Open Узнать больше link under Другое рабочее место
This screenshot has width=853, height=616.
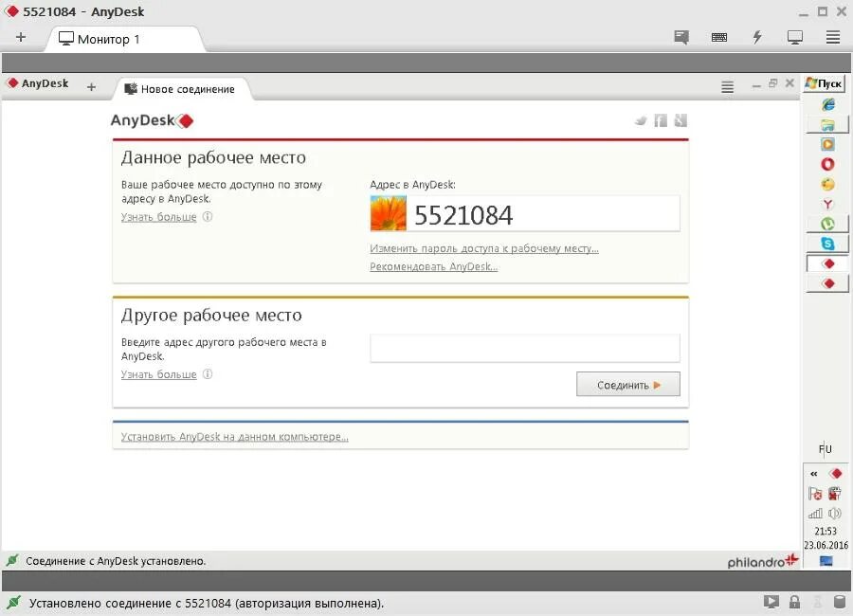click(x=158, y=374)
